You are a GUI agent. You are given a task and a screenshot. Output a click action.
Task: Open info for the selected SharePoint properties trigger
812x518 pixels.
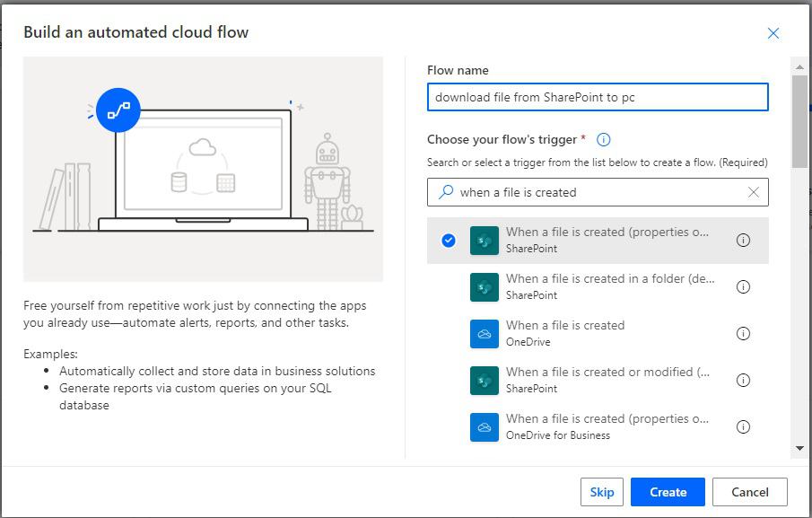coord(743,241)
